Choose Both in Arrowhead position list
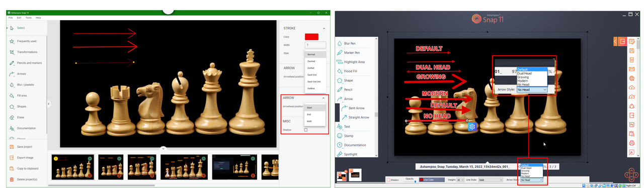 [315, 121]
